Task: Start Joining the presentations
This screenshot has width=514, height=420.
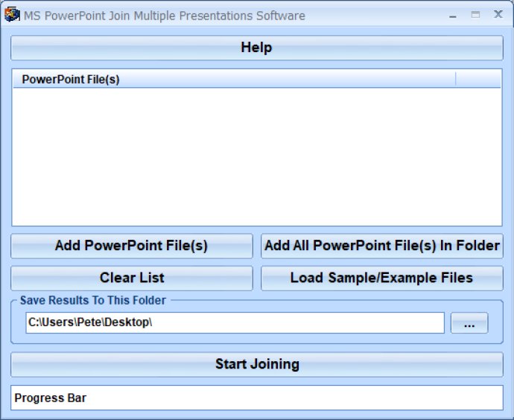Action: point(257,364)
